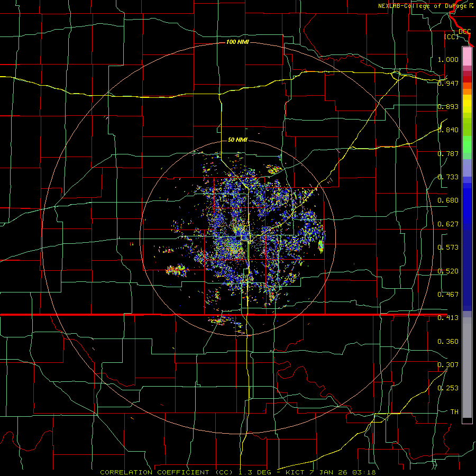Click the 0.947 color scale value
Image resolution: width=476 pixels, height=476 pixels.
coord(448,83)
